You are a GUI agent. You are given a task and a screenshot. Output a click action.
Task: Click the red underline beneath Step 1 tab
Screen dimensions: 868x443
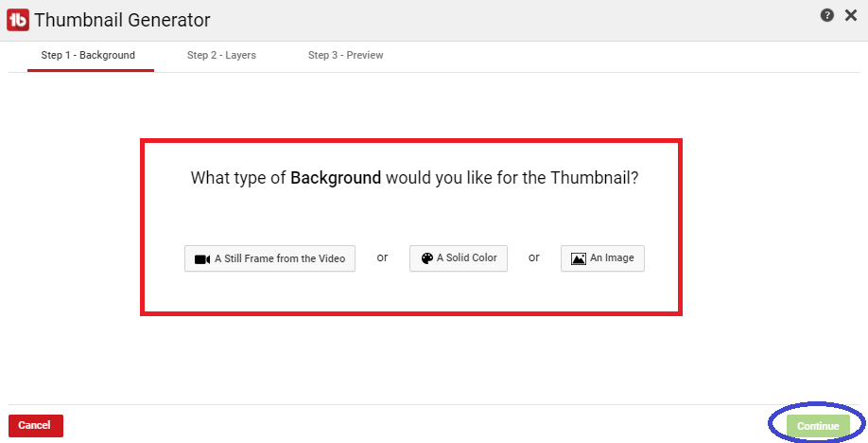(91, 71)
